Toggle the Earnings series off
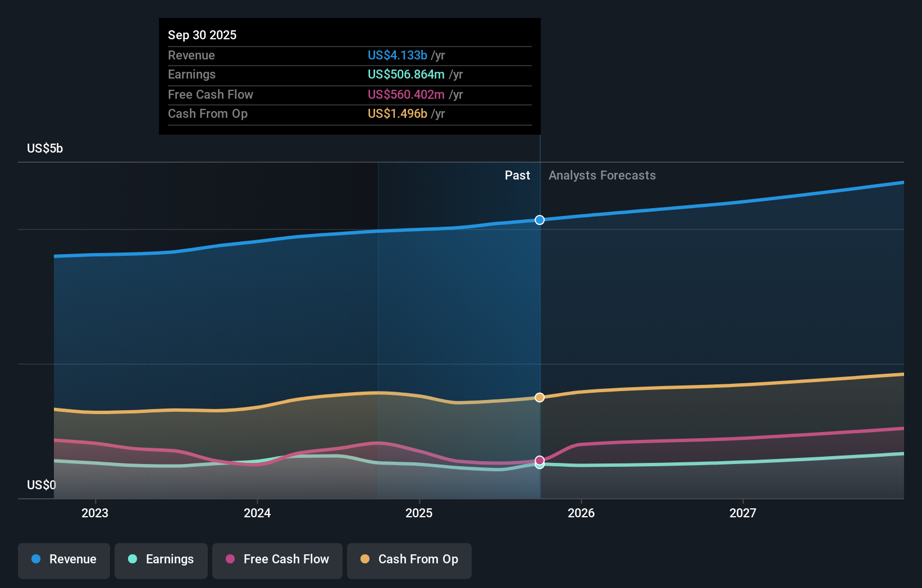The height and width of the screenshot is (588, 922). (161, 559)
